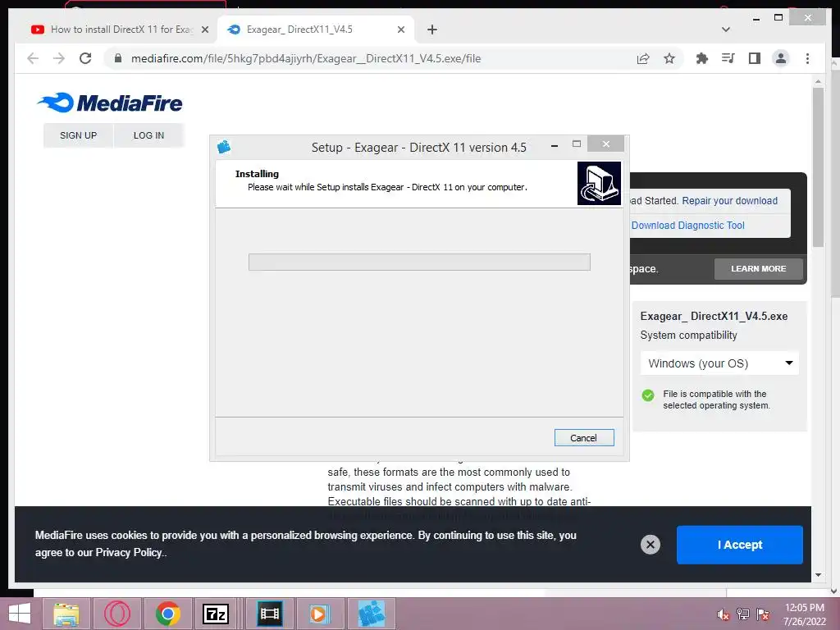Click the green compatibility check icon
Image resolution: width=840 pixels, height=630 pixels.
pyautogui.click(x=648, y=395)
